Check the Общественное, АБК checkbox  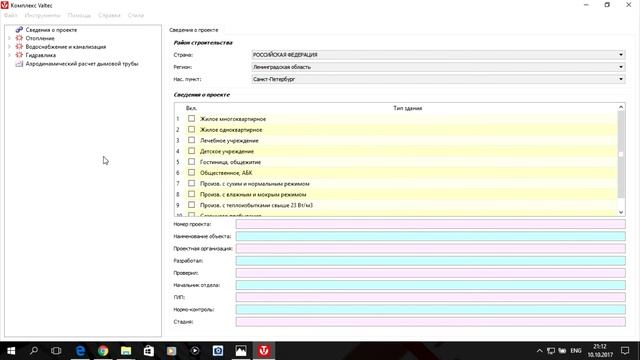point(191,173)
